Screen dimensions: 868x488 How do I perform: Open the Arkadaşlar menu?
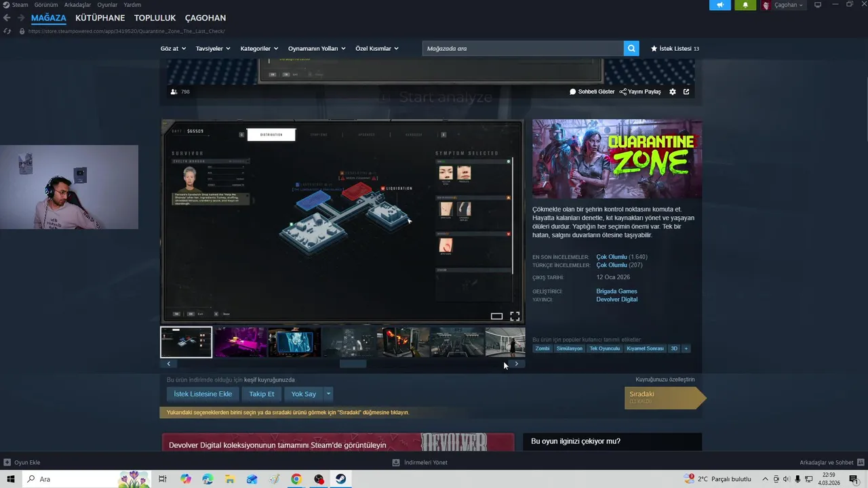pos(77,5)
